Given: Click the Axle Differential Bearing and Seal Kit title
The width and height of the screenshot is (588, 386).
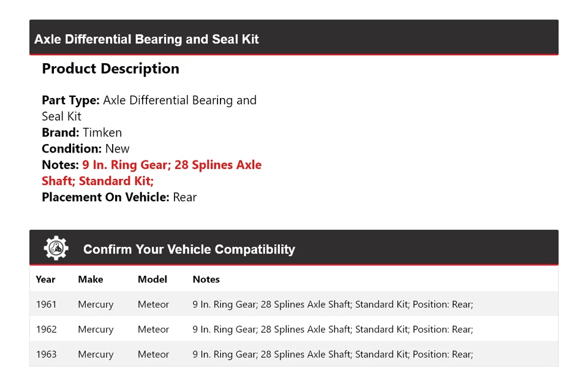Looking at the screenshot, I should tap(146, 39).
